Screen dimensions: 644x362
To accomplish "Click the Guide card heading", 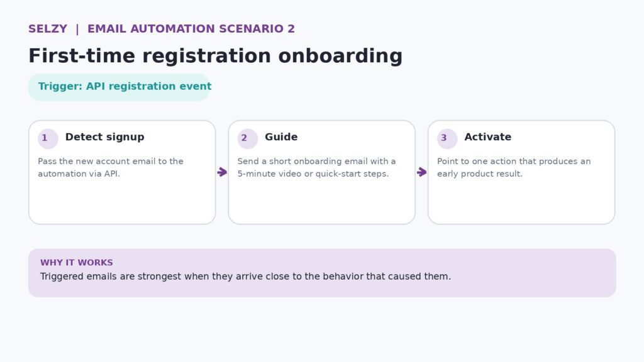I will (x=281, y=137).
